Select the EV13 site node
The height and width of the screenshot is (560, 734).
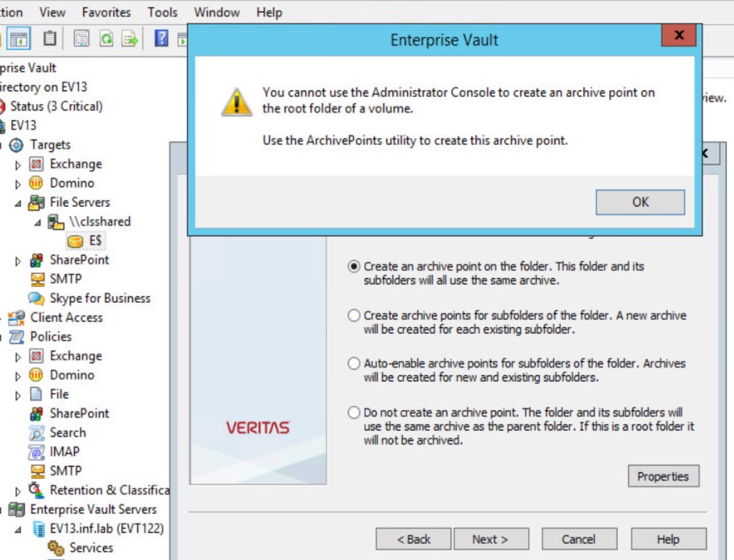tap(23, 126)
